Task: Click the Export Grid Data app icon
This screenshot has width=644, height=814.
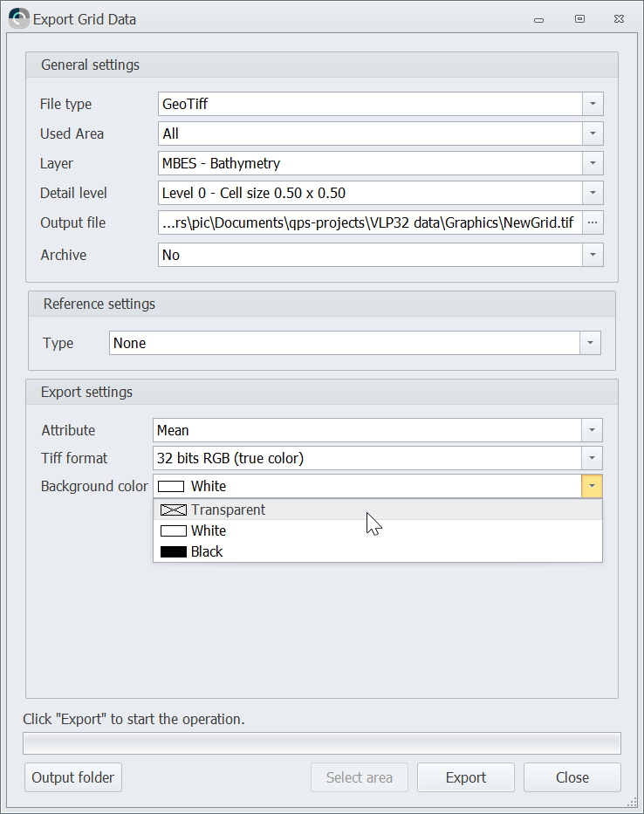Action: point(18,18)
